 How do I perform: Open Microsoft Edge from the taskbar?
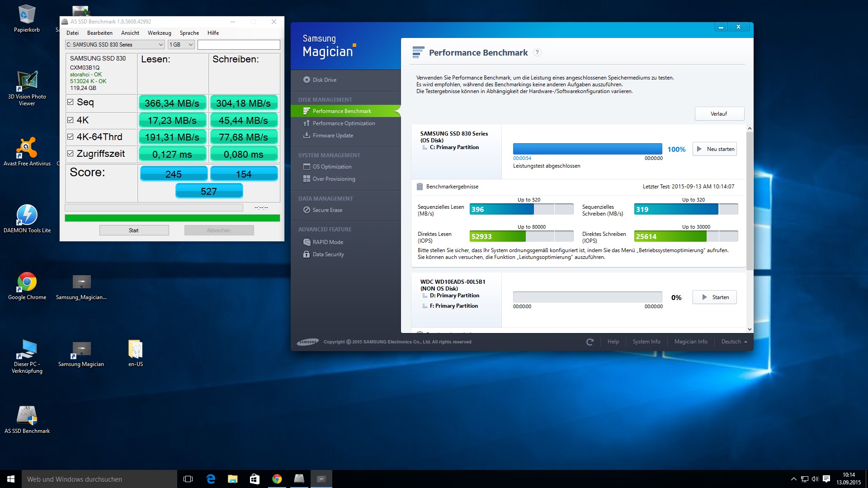pos(211,479)
